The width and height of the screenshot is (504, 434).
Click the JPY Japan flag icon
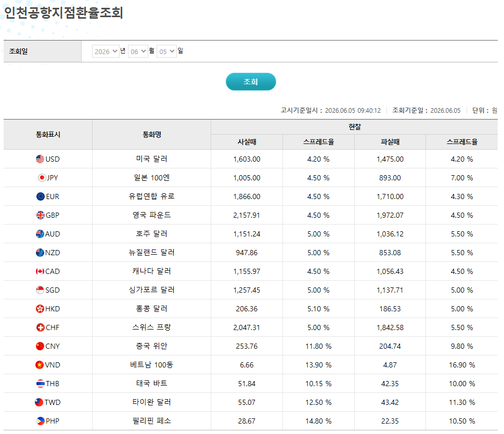pos(42,178)
